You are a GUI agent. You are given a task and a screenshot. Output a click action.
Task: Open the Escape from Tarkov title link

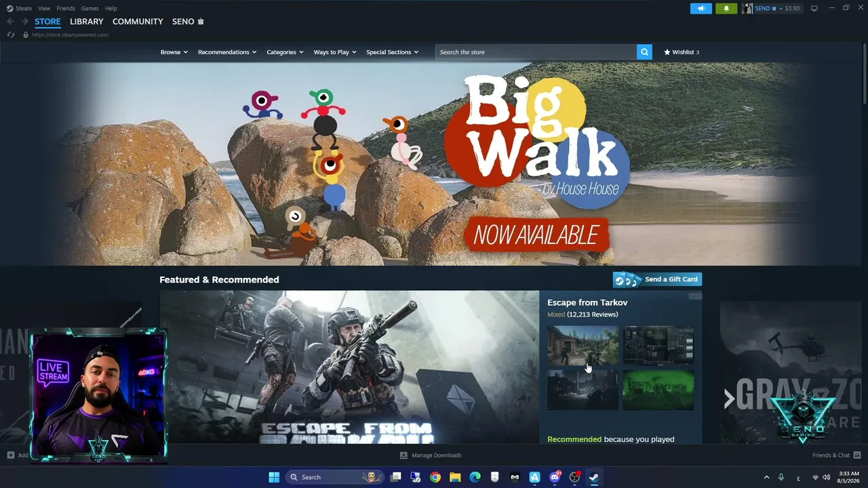(x=587, y=302)
